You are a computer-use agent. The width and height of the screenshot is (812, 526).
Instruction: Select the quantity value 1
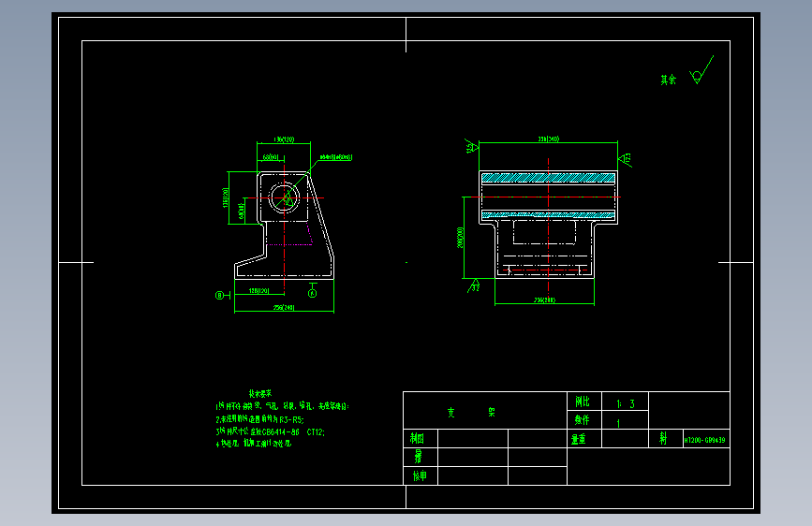[618, 423]
